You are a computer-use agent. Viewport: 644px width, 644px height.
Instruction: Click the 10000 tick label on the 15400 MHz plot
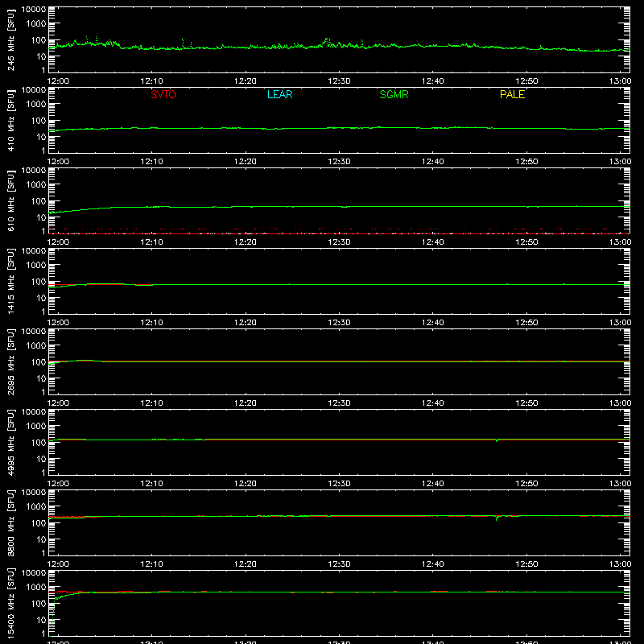click(x=34, y=572)
